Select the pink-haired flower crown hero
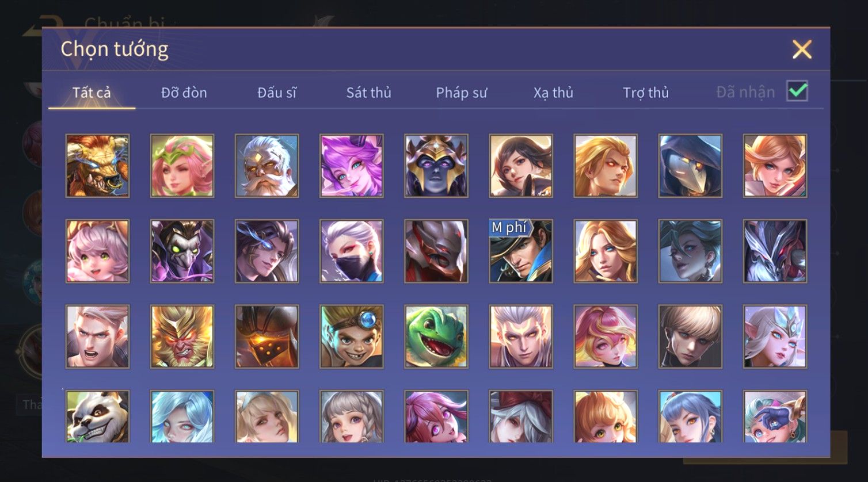This screenshot has width=868, height=482. pyautogui.click(x=182, y=166)
